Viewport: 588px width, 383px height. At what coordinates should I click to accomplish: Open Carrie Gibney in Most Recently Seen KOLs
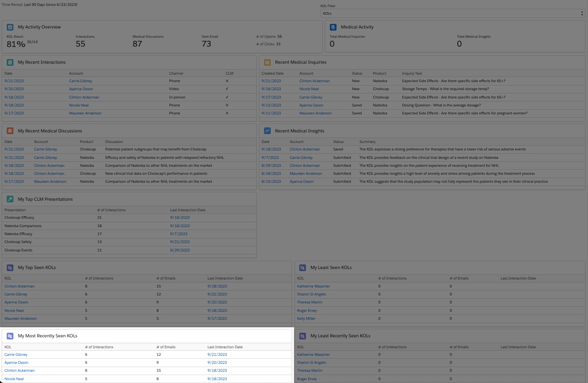point(16,355)
